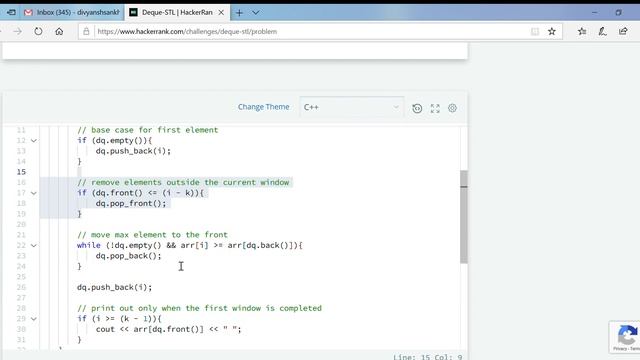Share this page via share icon
Image resolution: width=640 pixels, height=360 pixels.
[623, 31]
